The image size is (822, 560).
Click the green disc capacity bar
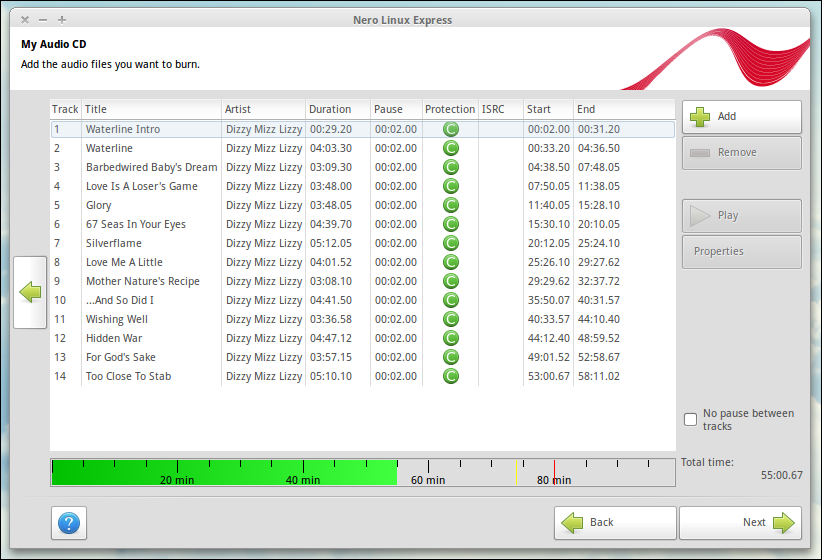pos(224,472)
